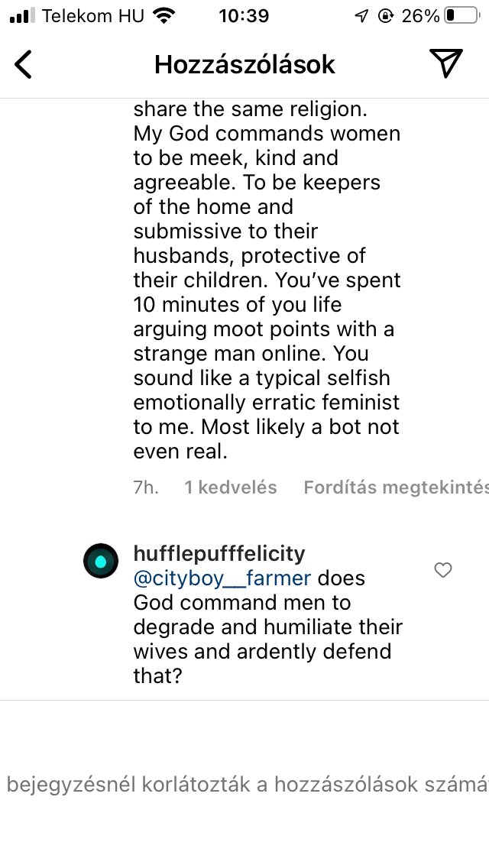Tap the "Hozzászólások" header title
Image resolution: width=489 pixels, height=868 pixels.
(x=244, y=65)
